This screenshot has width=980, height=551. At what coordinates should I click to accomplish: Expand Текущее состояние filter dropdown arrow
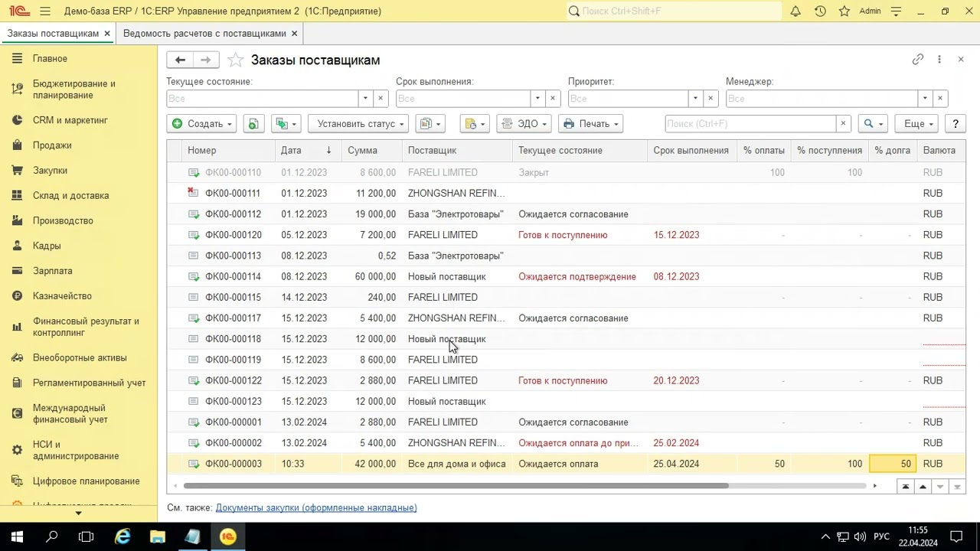coord(365,99)
